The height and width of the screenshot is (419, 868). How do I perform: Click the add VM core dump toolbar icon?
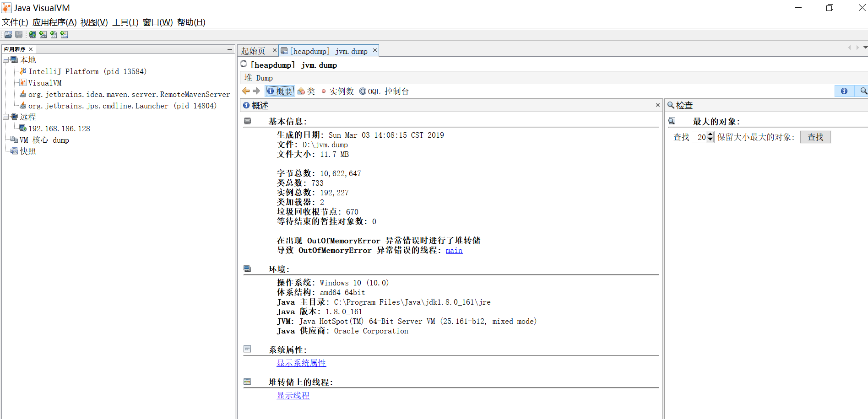coord(54,35)
